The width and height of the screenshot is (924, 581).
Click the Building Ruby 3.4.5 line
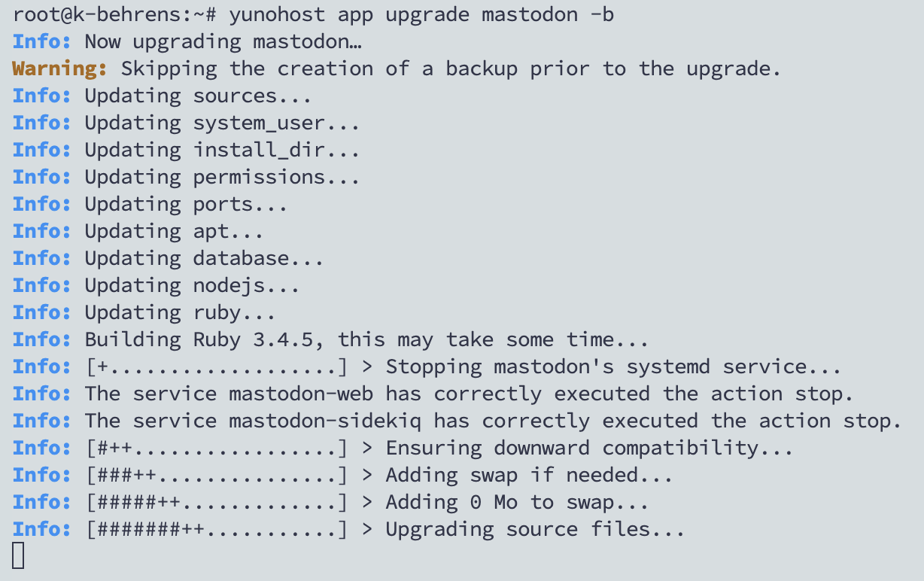point(366,340)
